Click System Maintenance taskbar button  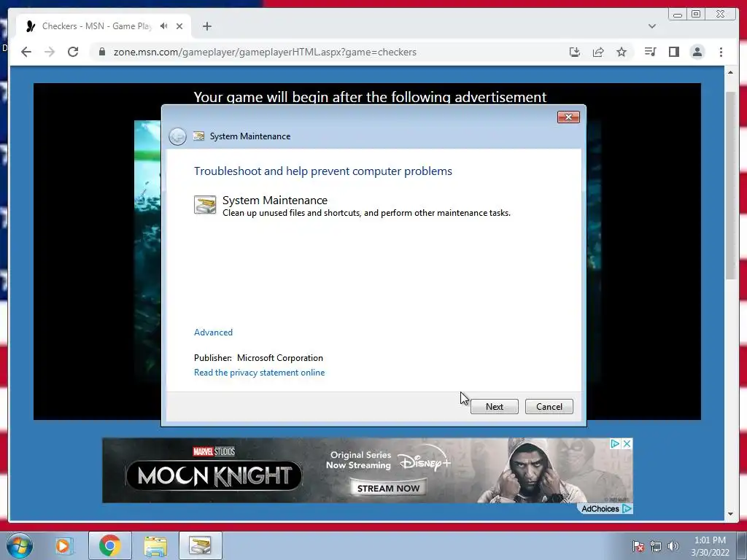click(x=200, y=545)
